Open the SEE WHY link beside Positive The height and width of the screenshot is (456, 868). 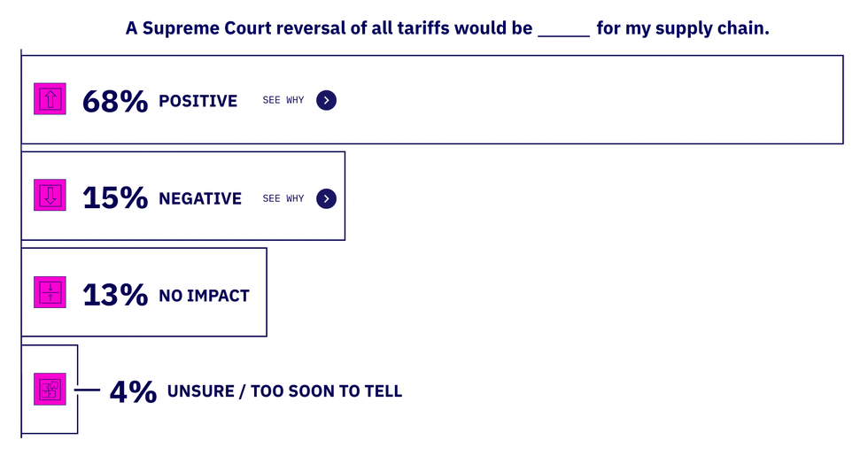tap(283, 101)
